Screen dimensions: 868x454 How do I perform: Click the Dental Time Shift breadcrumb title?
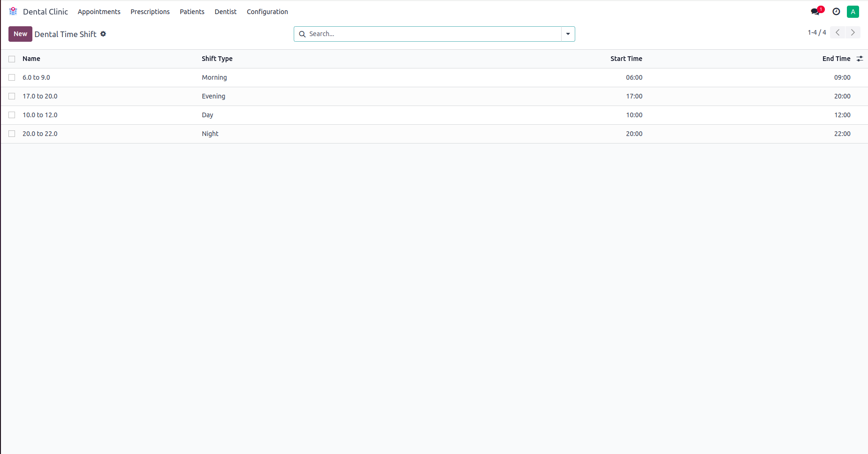click(x=65, y=34)
